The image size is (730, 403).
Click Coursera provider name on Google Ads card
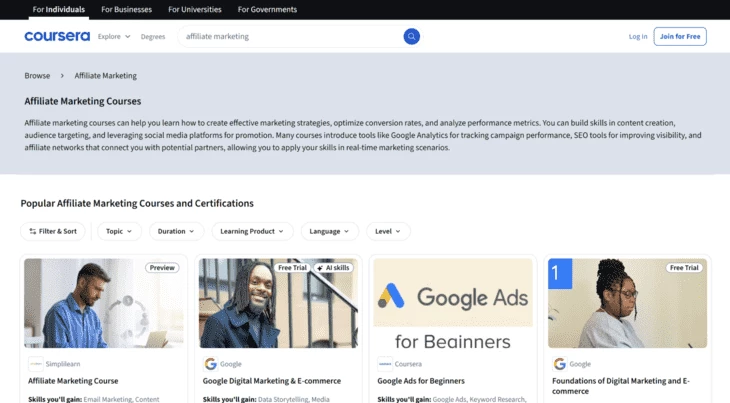(408, 364)
